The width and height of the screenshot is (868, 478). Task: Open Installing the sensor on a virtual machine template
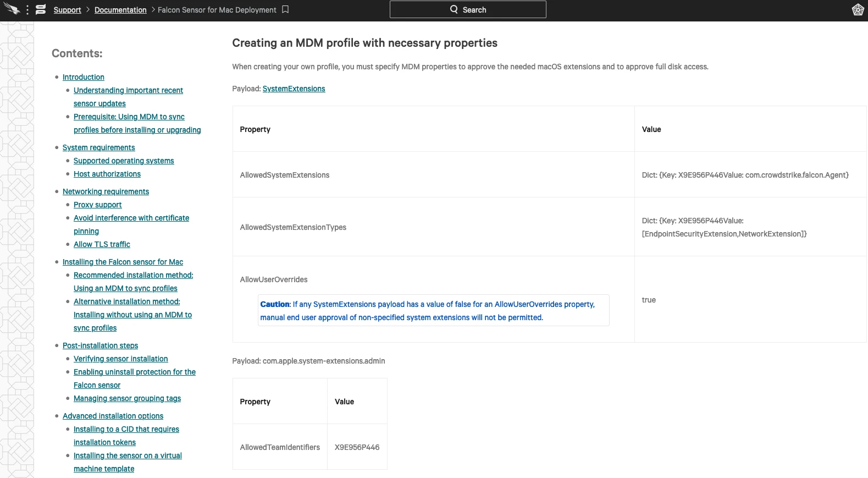tap(128, 462)
